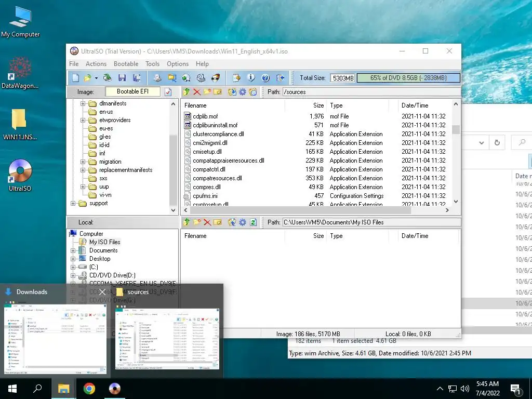Select the cpufms.ini file row
The height and width of the screenshot is (399, 532).
tap(317, 196)
